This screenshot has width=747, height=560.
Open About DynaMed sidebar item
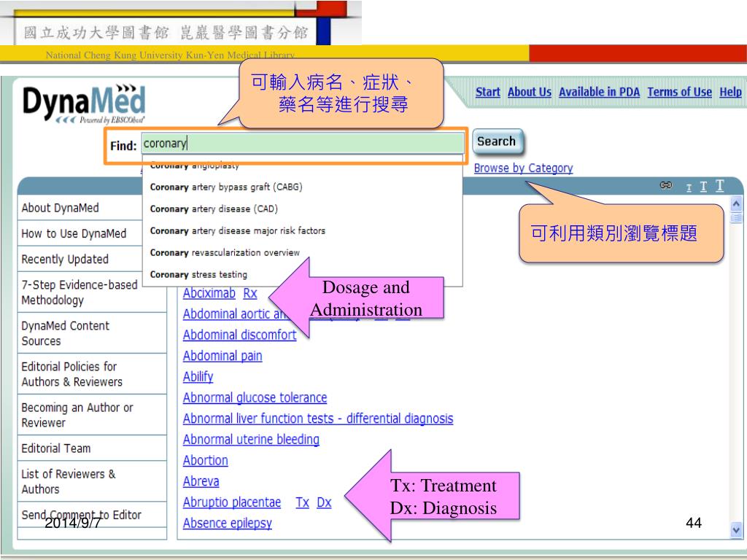click(x=80, y=208)
